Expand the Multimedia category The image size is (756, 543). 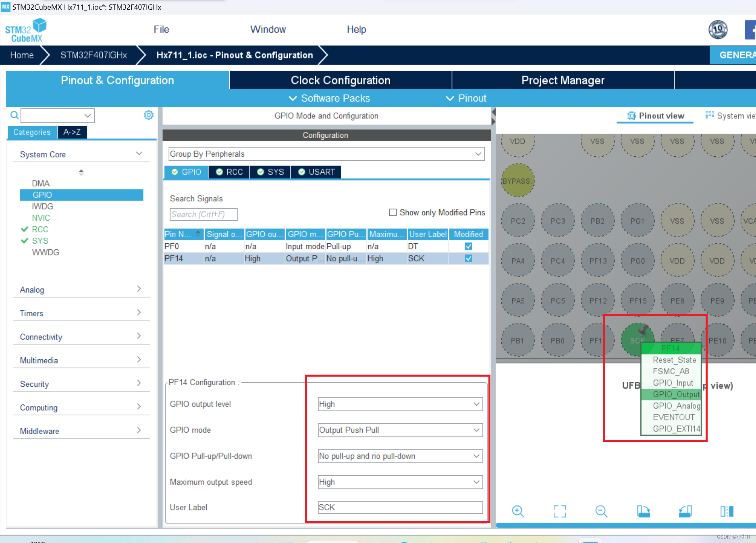(81, 360)
